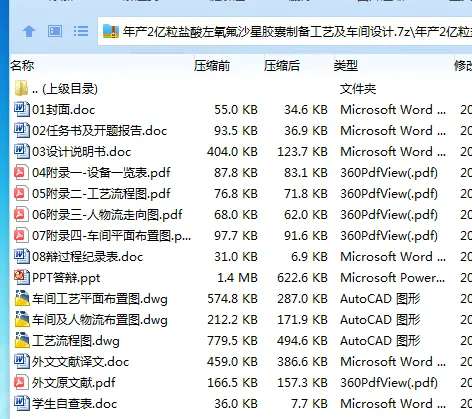The image size is (472, 419).
Task: Select file 车间工艺平面布置图.dwg
Action: point(100,299)
